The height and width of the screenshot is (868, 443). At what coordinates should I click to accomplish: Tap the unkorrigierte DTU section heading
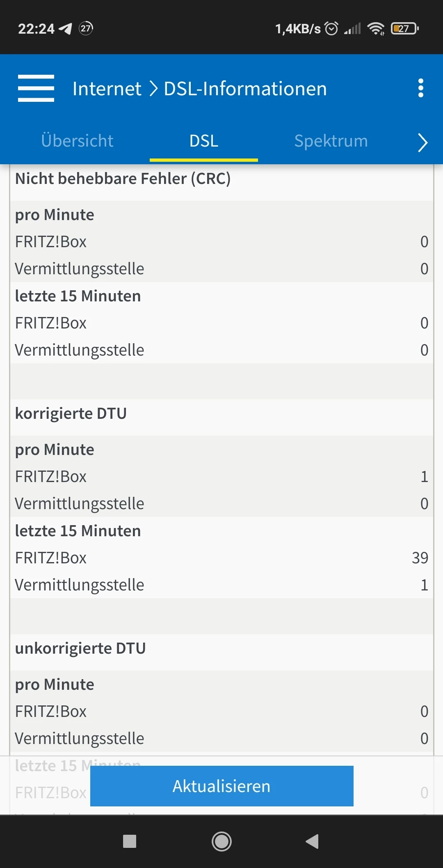click(x=80, y=648)
